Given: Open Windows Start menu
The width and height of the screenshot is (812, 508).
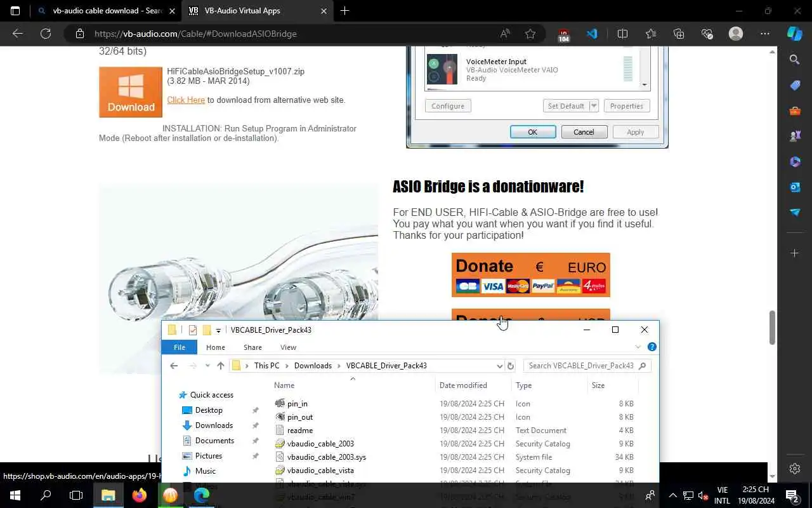Looking at the screenshot, I should coord(15,495).
